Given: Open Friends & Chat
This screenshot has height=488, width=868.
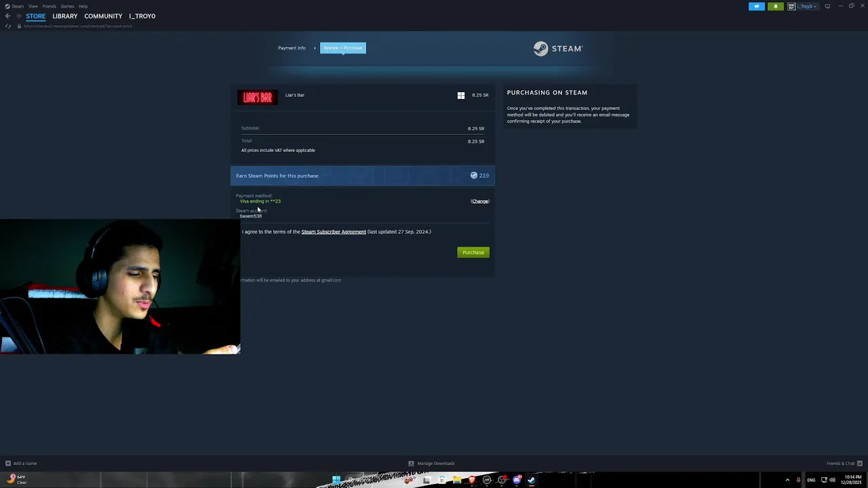Looking at the screenshot, I should [844, 464].
